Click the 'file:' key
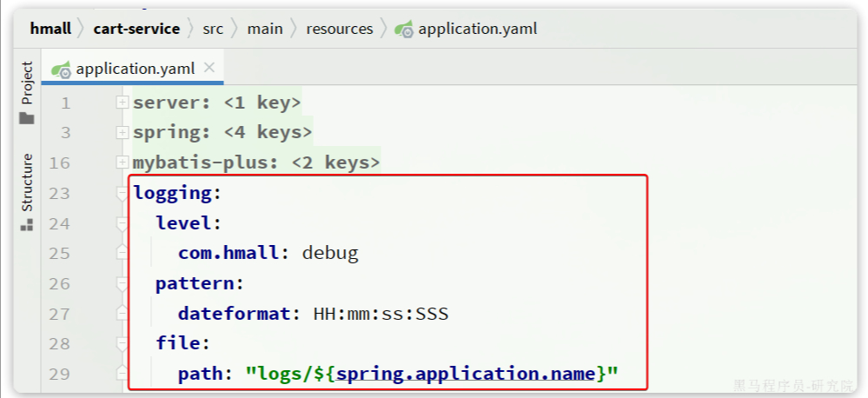 click(x=182, y=344)
